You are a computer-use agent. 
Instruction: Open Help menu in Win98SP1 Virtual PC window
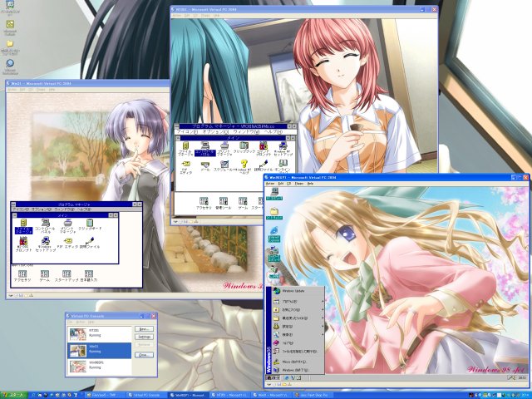[310, 184]
